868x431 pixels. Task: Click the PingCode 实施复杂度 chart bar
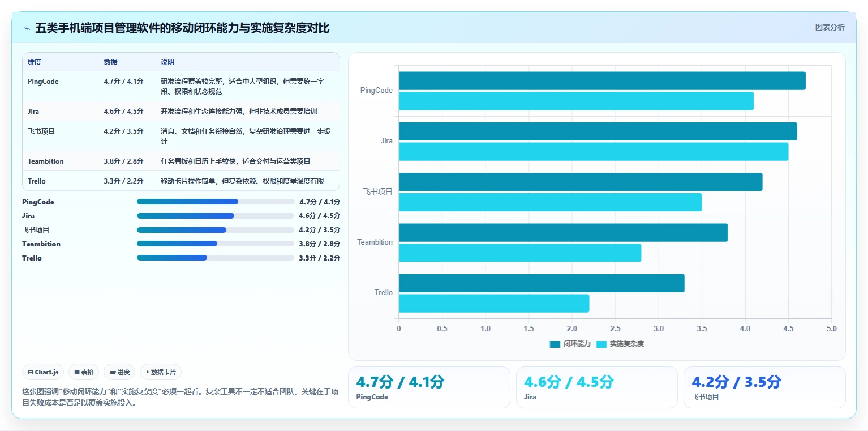pos(576,101)
